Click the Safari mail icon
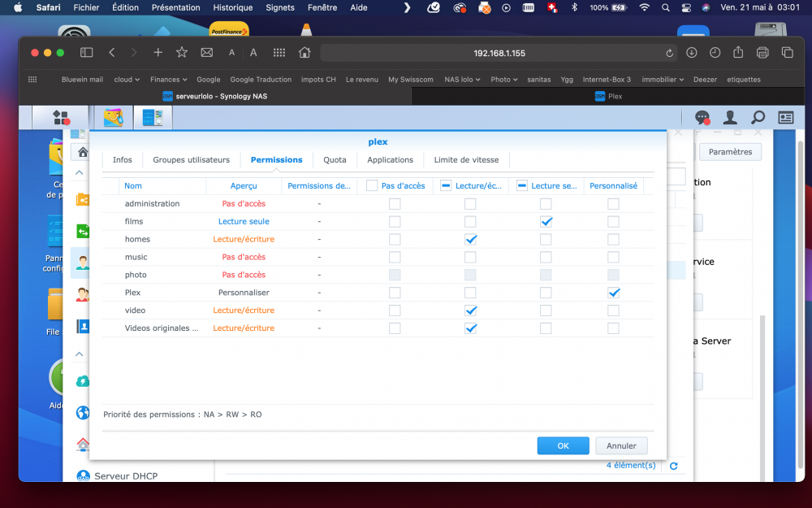This screenshot has height=508, width=812. tap(206, 52)
